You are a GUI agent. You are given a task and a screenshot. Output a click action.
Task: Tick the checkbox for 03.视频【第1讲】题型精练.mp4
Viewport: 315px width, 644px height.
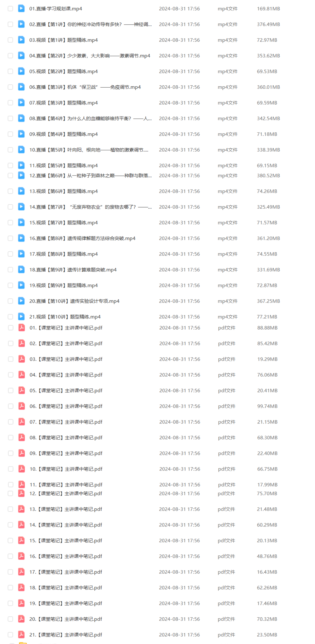click(10, 40)
